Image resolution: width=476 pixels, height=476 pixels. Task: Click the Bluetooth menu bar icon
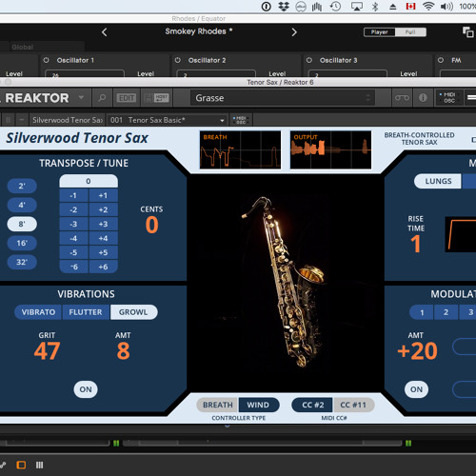click(x=375, y=7)
